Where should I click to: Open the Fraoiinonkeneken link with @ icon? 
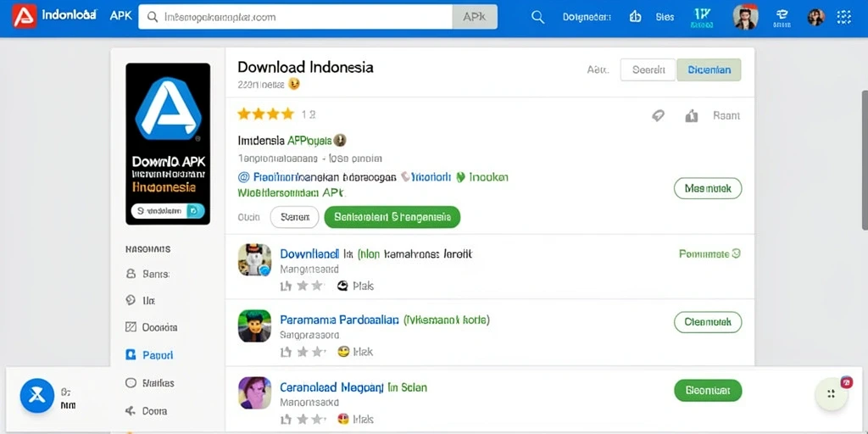point(317,177)
